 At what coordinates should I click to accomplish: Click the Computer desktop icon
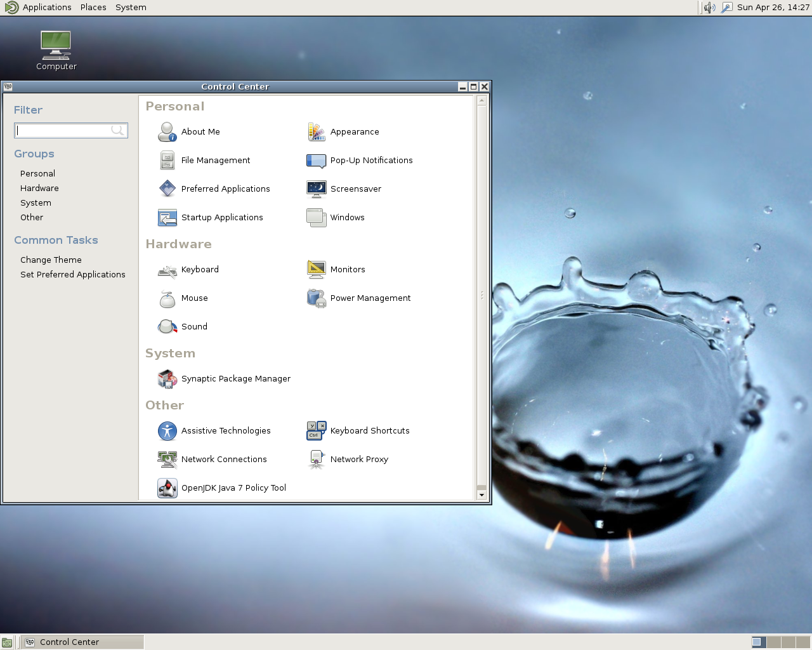pyautogui.click(x=56, y=45)
